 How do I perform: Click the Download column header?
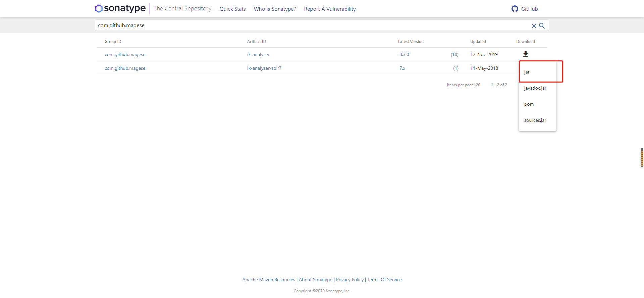coord(525,42)
